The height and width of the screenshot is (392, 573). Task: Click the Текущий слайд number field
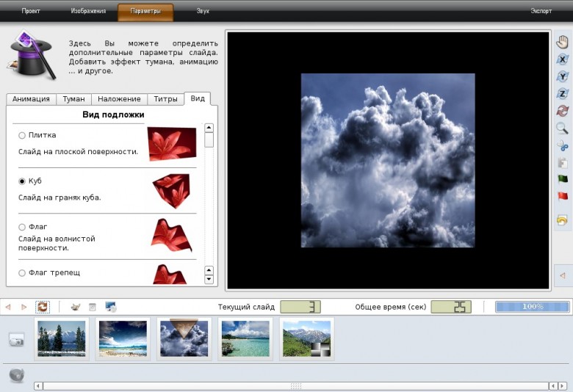click(x=300, y=307)
